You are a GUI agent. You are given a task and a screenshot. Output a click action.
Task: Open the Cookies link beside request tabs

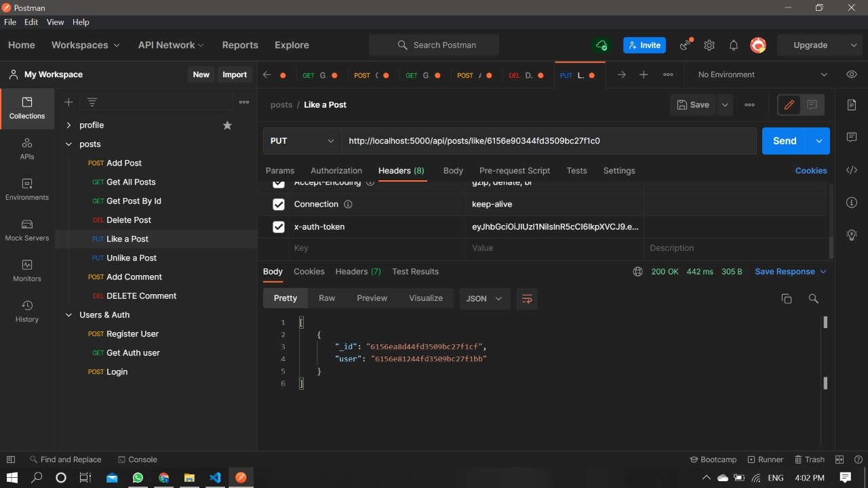tap(811, 171)
